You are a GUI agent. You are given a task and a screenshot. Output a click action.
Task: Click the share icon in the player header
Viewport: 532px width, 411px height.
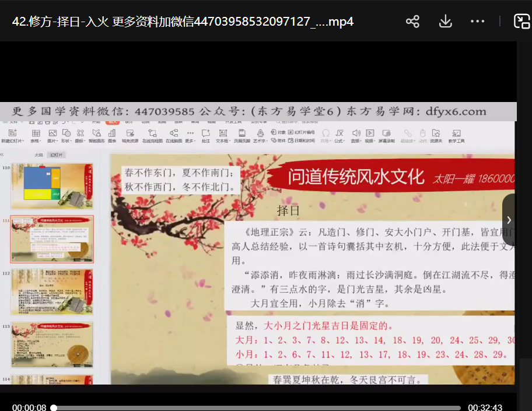click(x=412, y=22)
